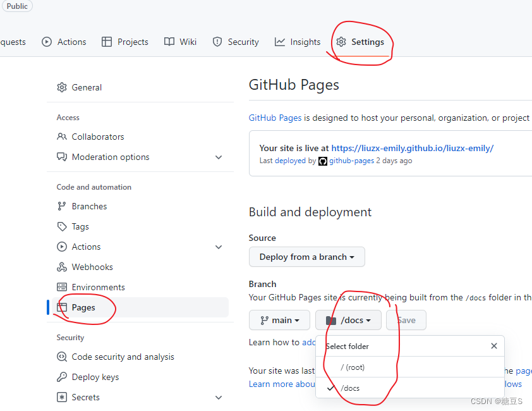Click the Moderation options comment icon
Viewport: 532px width, 411px height.
(x=62, y=157)
